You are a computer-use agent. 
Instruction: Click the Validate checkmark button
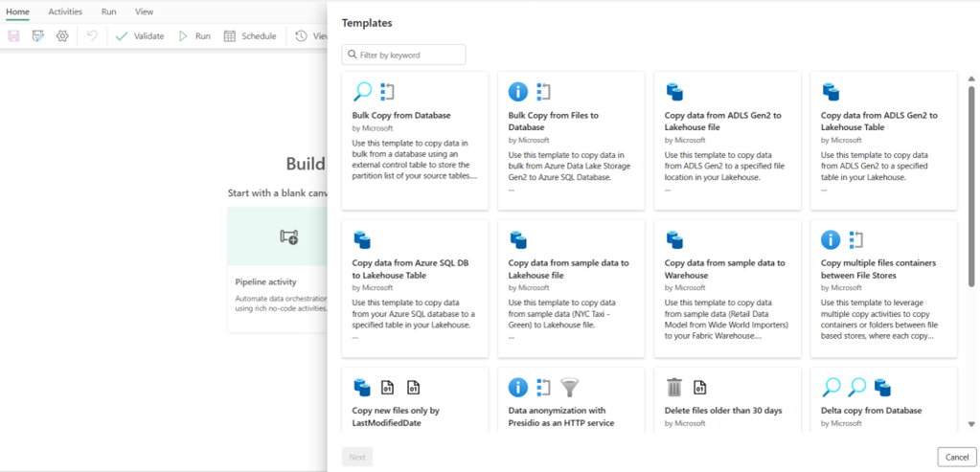(x=139, y=36)
